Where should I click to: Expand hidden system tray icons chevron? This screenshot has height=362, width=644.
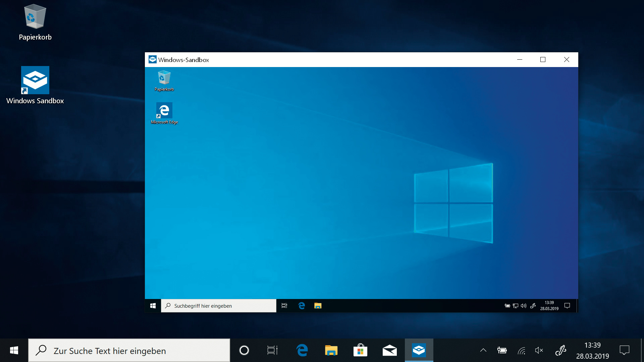(483, 351)
